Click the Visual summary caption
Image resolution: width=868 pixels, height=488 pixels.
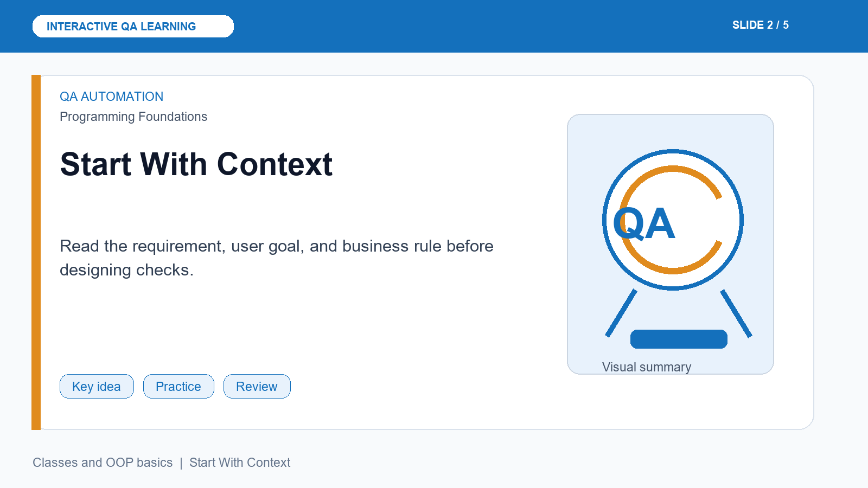pyautogui.click(x=647, y=367)
